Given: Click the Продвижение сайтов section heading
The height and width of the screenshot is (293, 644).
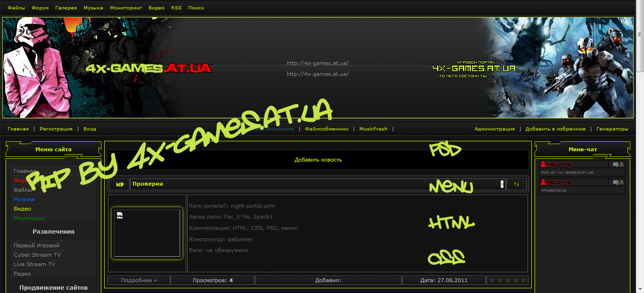Looking at the screenshot, I should point(53,287).
